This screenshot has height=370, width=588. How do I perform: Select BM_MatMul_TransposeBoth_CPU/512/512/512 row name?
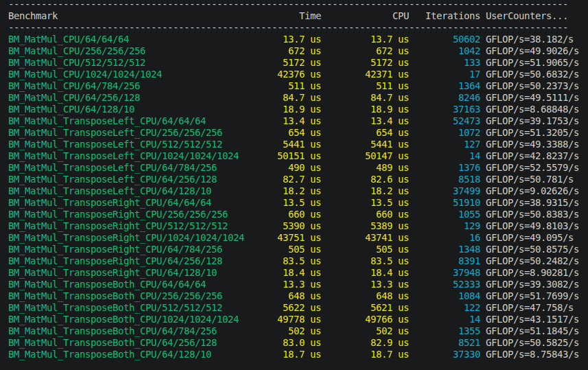115,308
